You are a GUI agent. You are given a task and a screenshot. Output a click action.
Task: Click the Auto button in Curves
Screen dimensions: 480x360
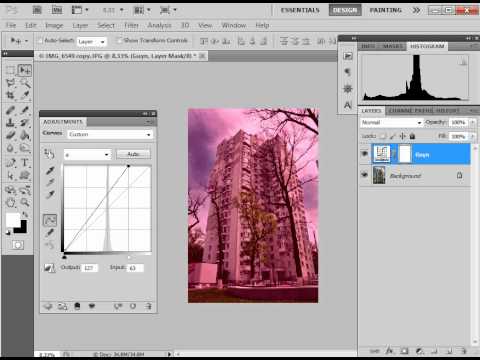(133, 154)
